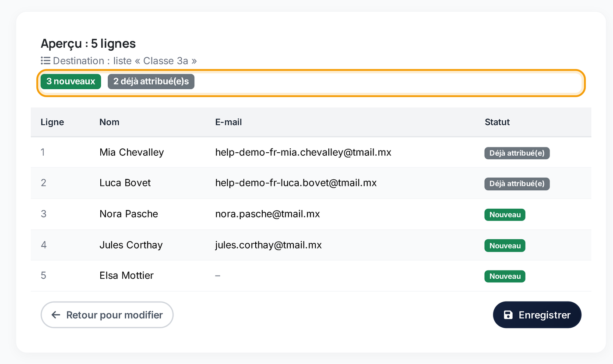Click line number 2 in Luca Bovet's row
This screenshot has height=364, width=613.
[43, 183]
